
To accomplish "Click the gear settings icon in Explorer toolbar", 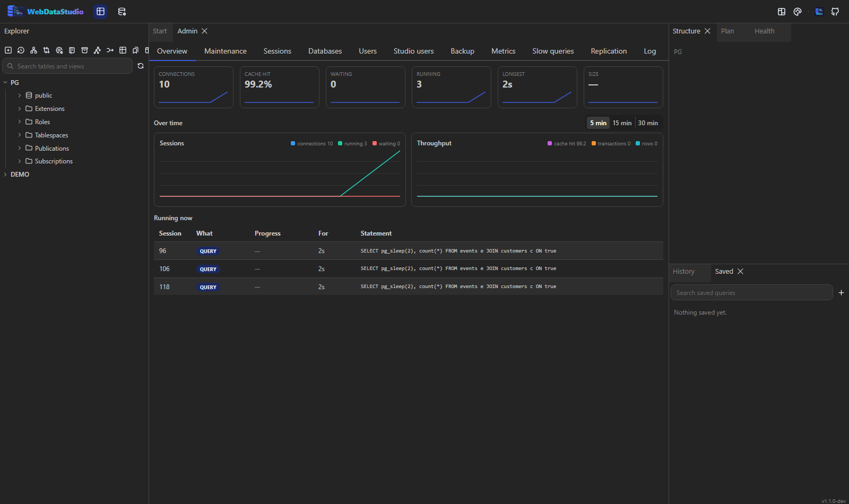I will 59,50.
